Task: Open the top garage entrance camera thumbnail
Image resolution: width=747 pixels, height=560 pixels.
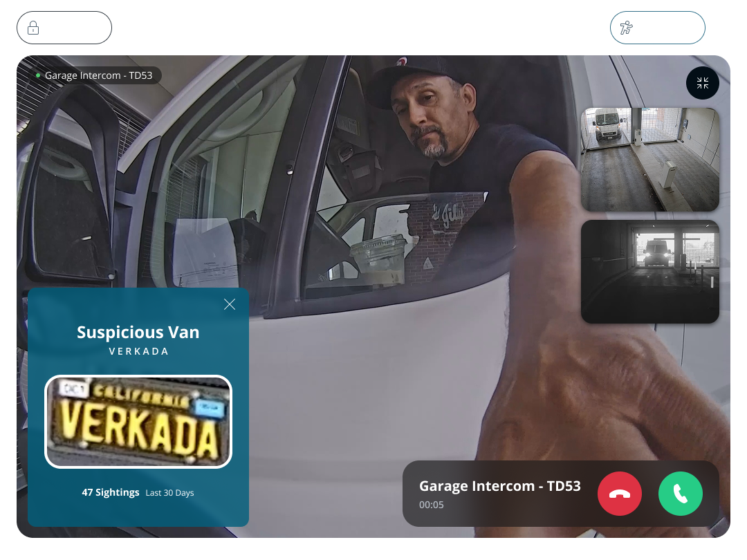Action: point(649,160)
